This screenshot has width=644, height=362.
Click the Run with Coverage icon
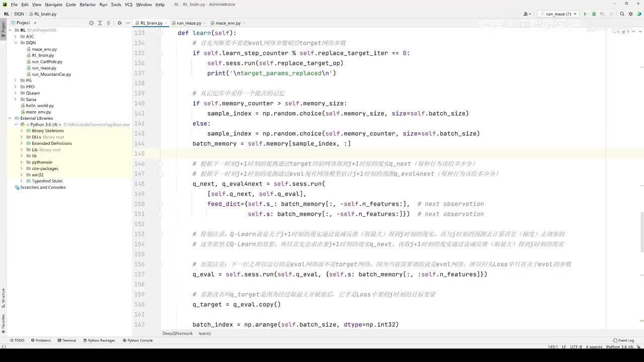pos(602,14)
